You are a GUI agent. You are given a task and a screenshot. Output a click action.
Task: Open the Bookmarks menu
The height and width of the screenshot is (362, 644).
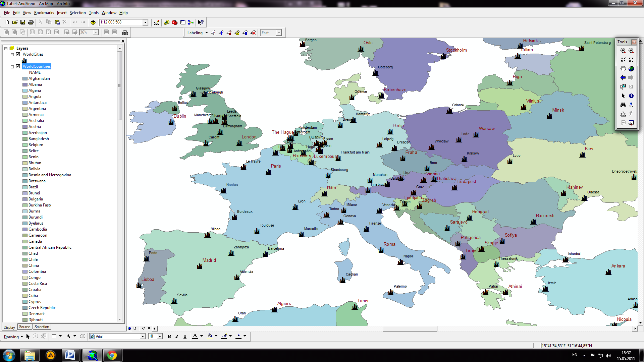coord(44,13)
